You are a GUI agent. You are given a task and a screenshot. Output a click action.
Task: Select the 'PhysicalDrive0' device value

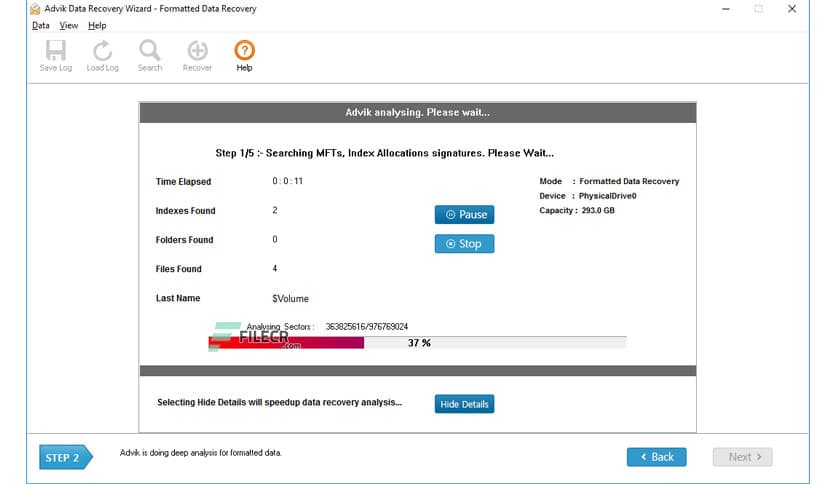tap(608, 196)
